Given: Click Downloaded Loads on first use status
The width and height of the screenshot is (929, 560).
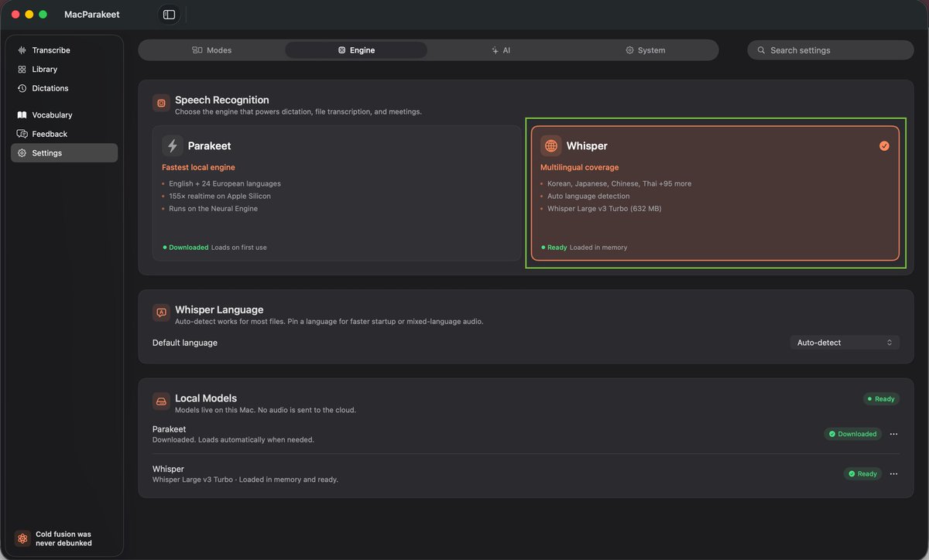Looking at the screenshot, I should (x=214, y=248).
